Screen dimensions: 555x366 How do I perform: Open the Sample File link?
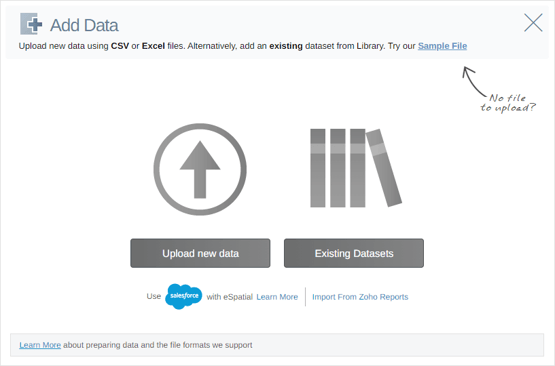click(442, 46)
